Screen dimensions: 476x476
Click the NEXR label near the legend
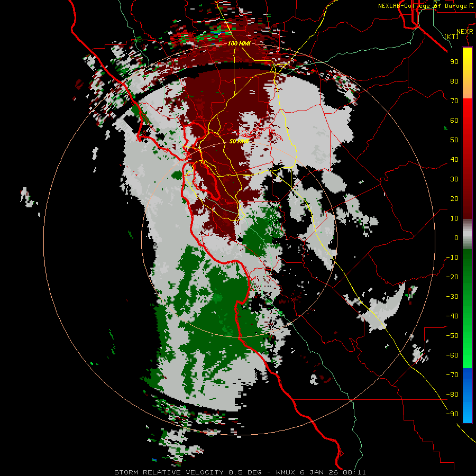[465, 32]
